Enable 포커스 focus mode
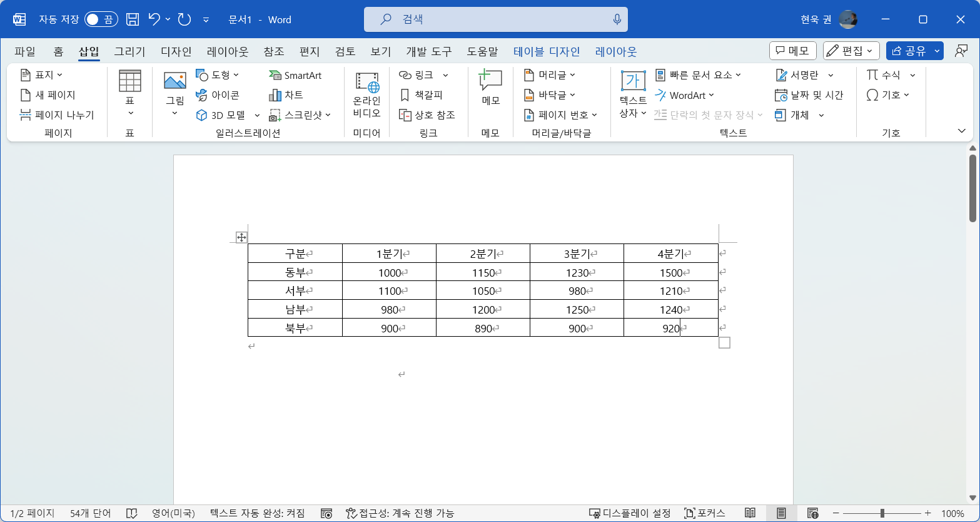 coord(705,513)
